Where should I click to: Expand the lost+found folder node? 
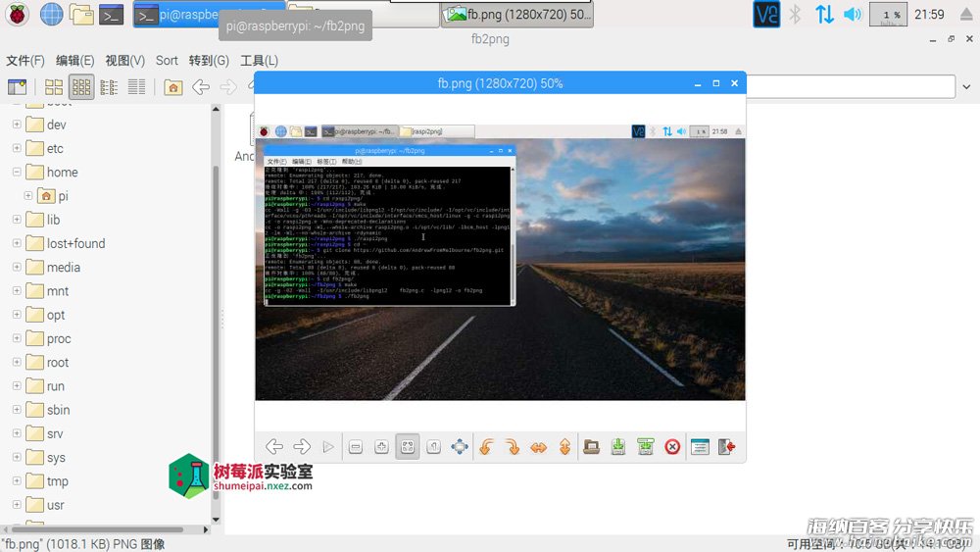click(17, 243)
